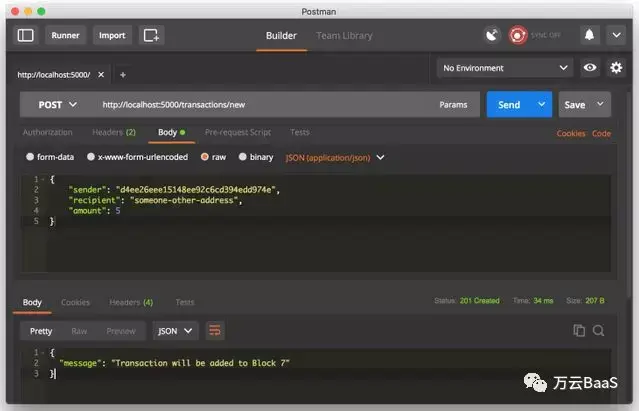Click the Save button
This screenshot has height=411, width=639.
tap(575, 105)
